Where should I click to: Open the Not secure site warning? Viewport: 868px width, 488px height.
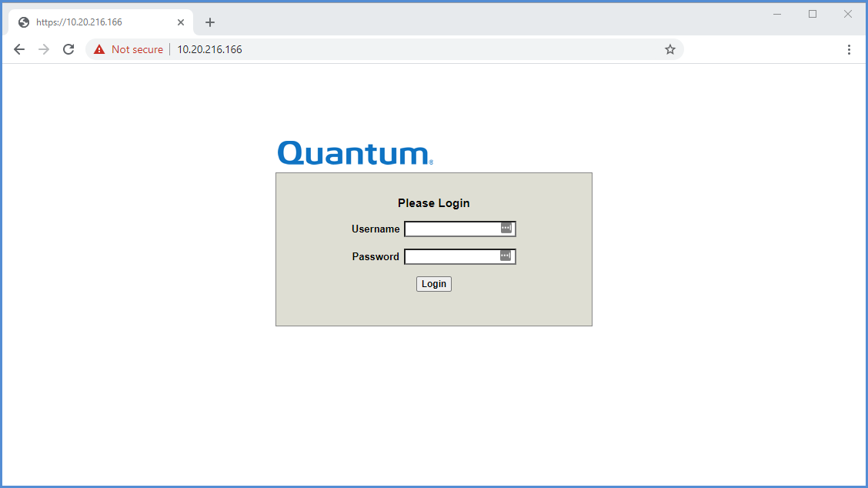(x=129, y=49)
